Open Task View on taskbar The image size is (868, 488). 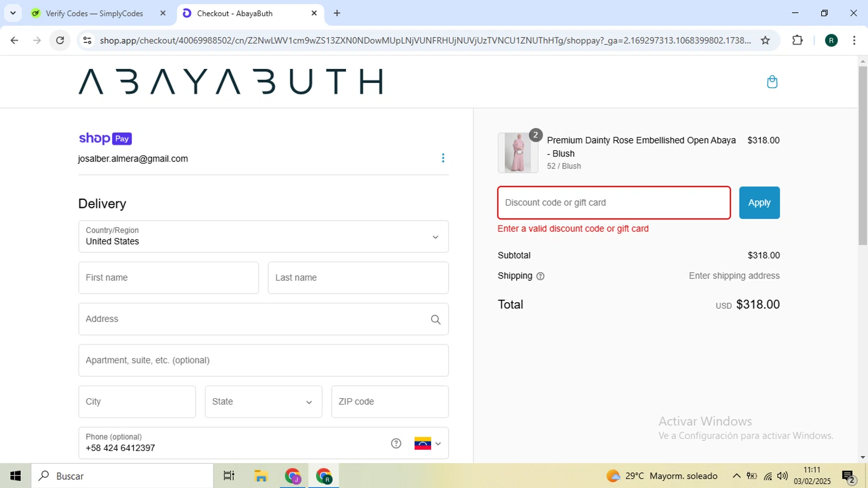point(229,476)
